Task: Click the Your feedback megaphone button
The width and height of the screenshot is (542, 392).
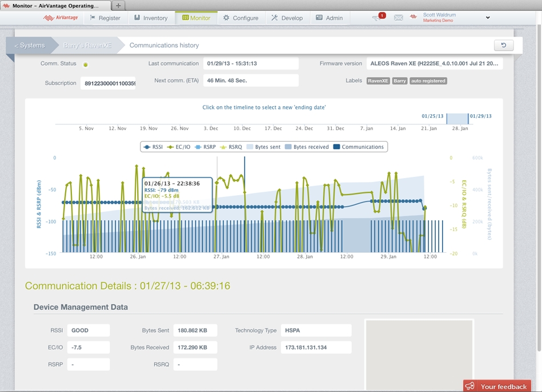Action: [497, 386]
